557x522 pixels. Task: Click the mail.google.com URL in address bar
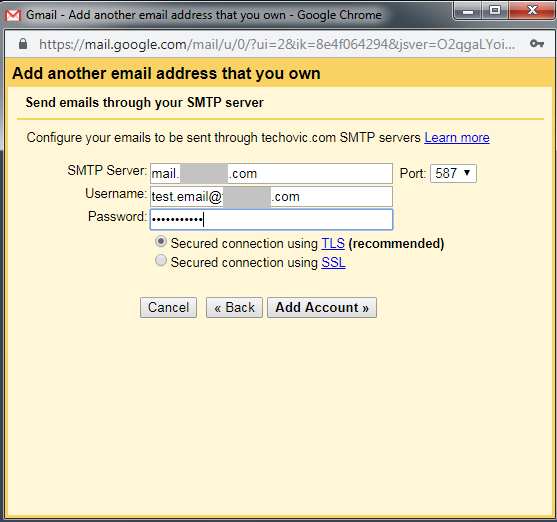pyautogui.click(x=277, y=44)
